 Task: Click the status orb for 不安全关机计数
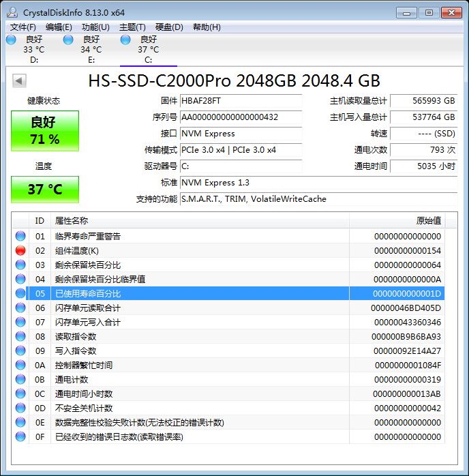click(20, 408)
